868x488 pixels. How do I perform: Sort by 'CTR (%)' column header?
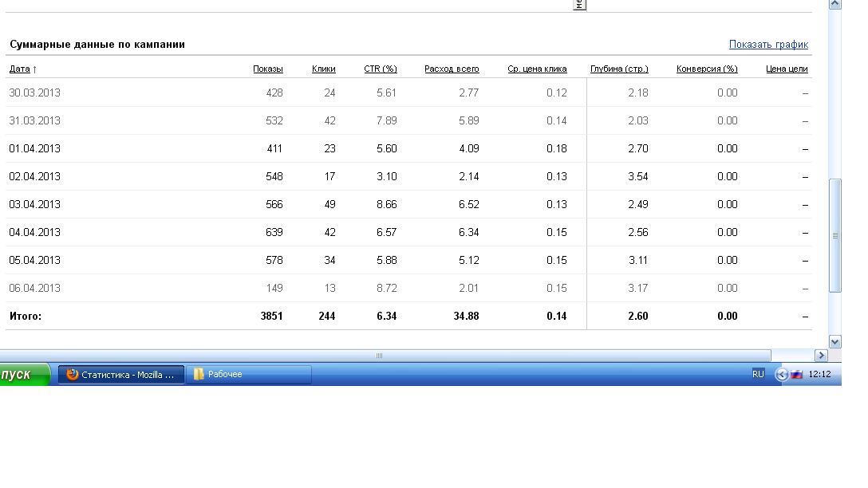tap(380, 69)
